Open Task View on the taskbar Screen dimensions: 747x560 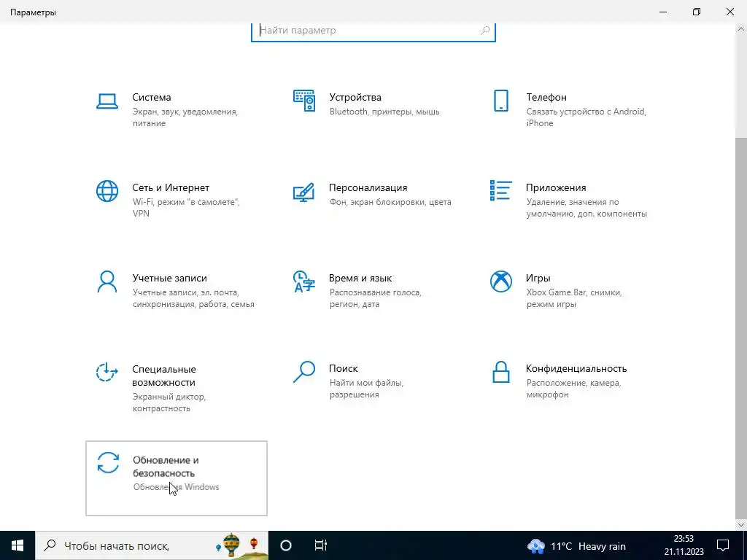pos(321,545)
